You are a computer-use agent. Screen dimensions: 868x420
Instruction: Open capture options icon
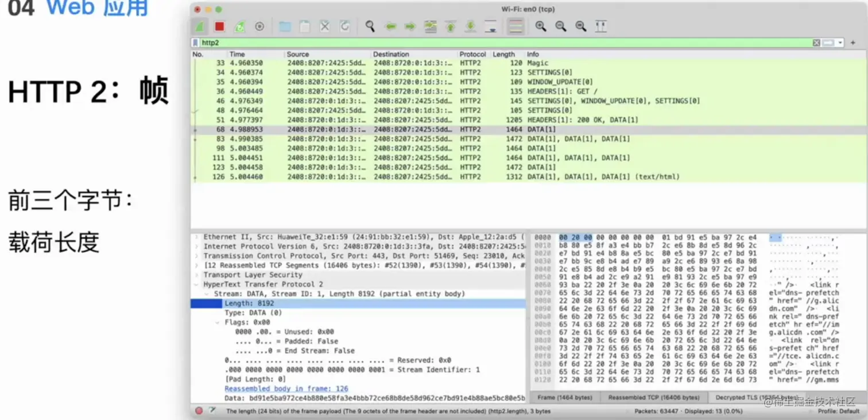[x=259, y=26]
